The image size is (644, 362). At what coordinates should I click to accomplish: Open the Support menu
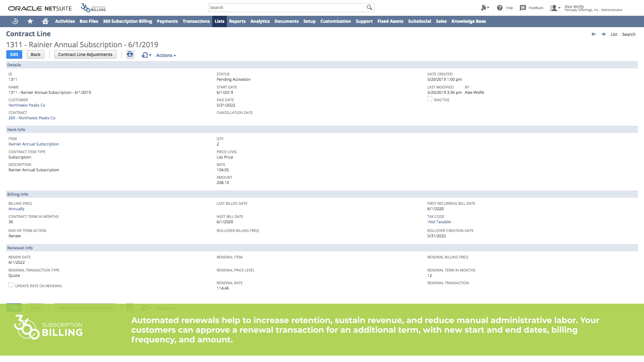click(364, 21)
